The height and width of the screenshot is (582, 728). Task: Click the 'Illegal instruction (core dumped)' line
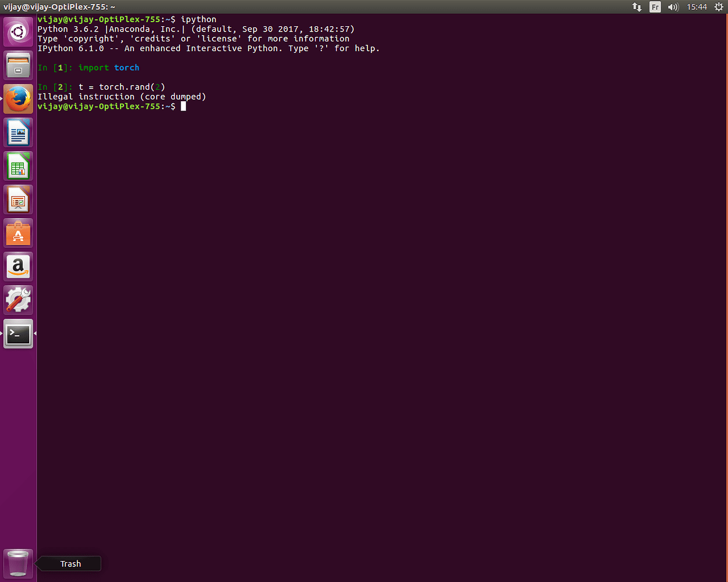tap(122, 97)
